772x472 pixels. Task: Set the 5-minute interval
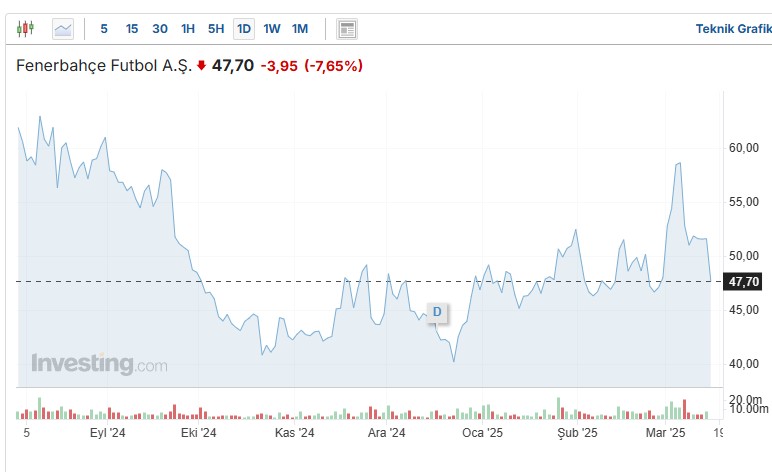(104, 29)
